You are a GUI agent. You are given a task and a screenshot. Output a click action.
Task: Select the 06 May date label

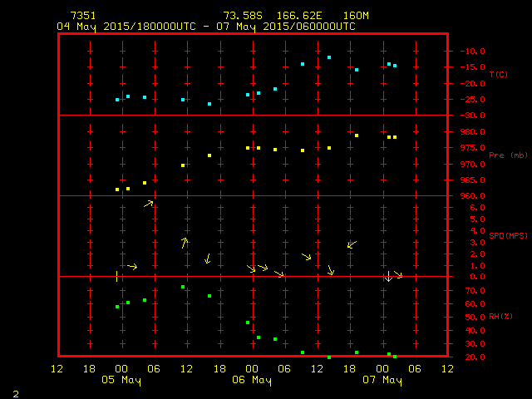click(x=251, y=380)
